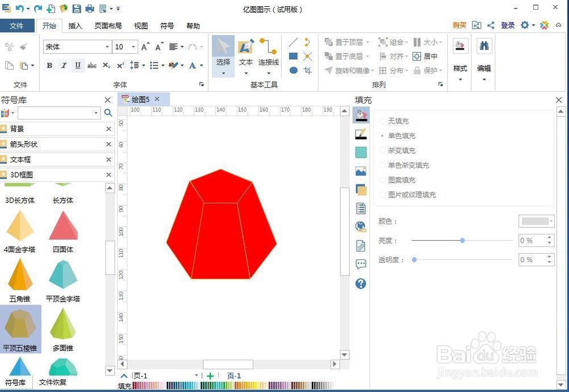Select Picture or Texture Fill (图片或纹理填充) option
The height and width of the screenshot is (392, 569).
pos(407,195)
